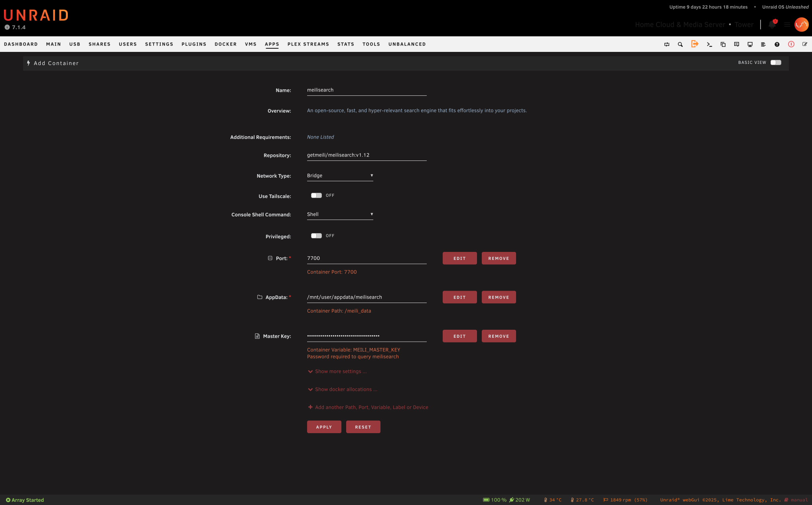Click the Master Key password field
The image size is (812, 505).
[x=367, y=336]
